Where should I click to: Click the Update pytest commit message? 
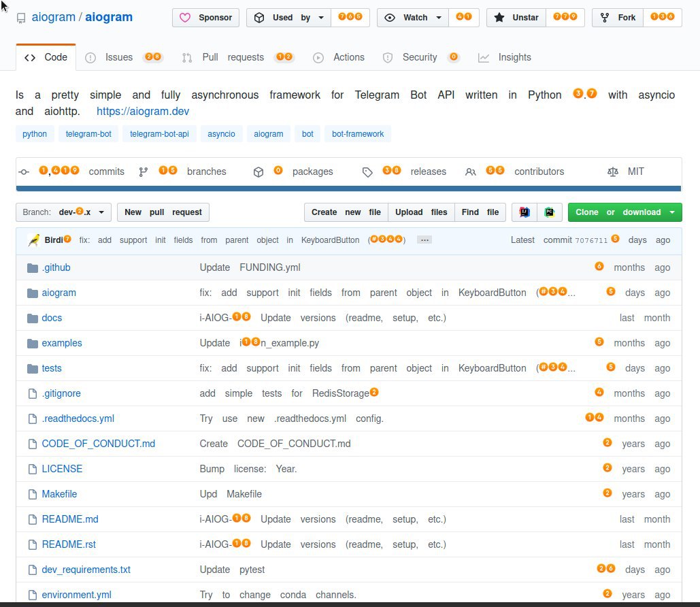coord(232,570)
